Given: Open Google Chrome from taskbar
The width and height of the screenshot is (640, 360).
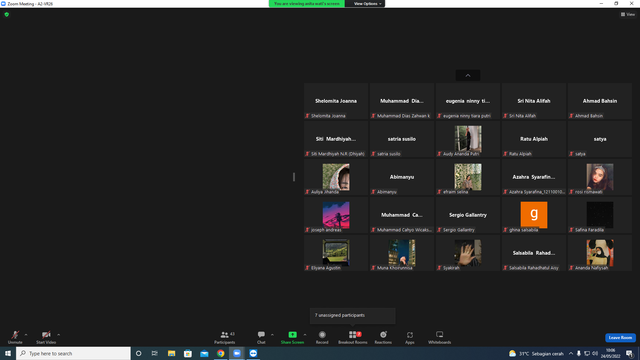Looking at the screenshot, I should (x=220, y=353).
